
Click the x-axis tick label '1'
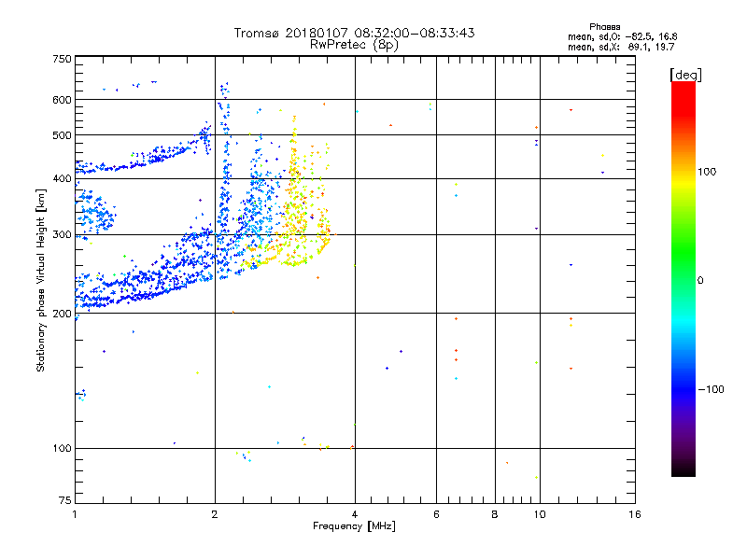point(75,514)
